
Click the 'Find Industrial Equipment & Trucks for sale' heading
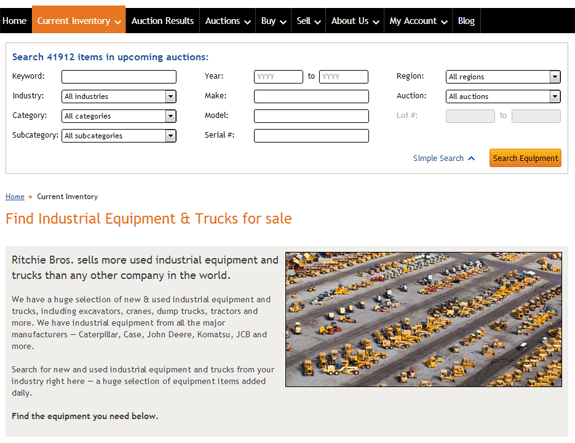coord(149,219)
